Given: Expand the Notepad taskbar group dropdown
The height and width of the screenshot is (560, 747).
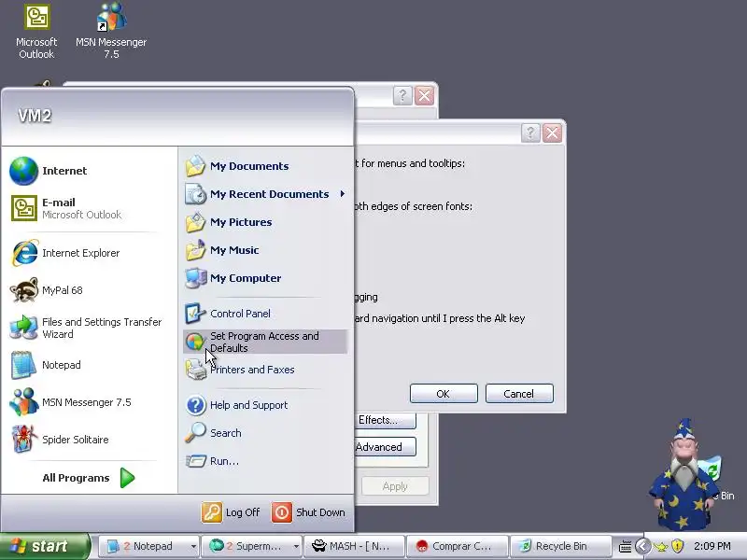Looking at the screenshot, I should [x=193, y=546].
